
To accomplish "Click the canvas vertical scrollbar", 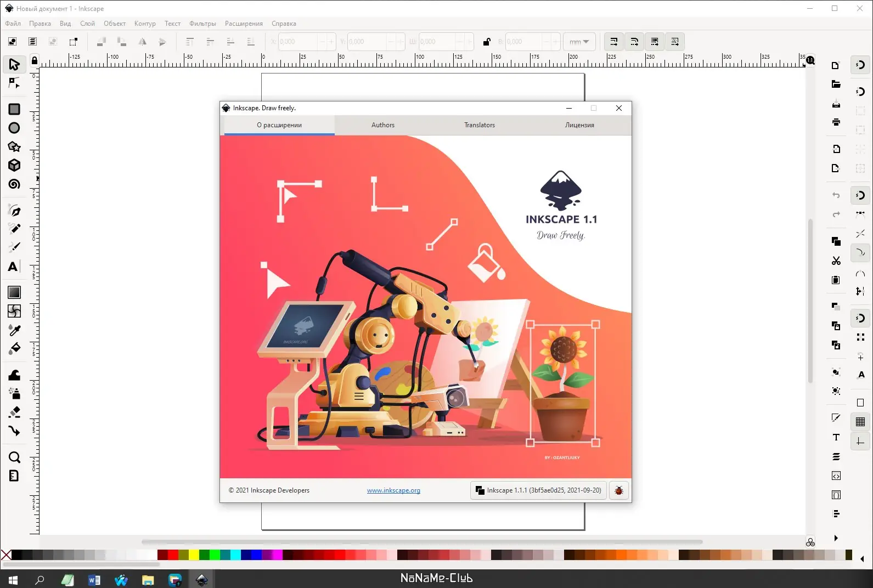I will [810, 301].
